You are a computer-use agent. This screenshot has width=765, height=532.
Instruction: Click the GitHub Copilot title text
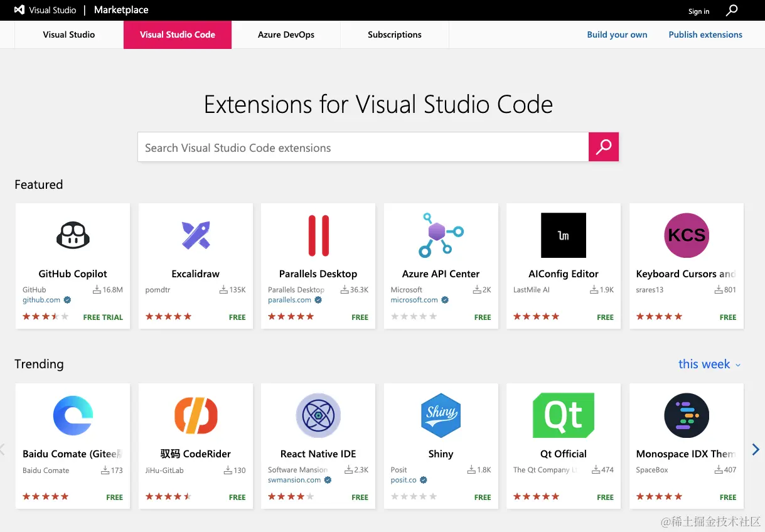(x=73, y=274)
